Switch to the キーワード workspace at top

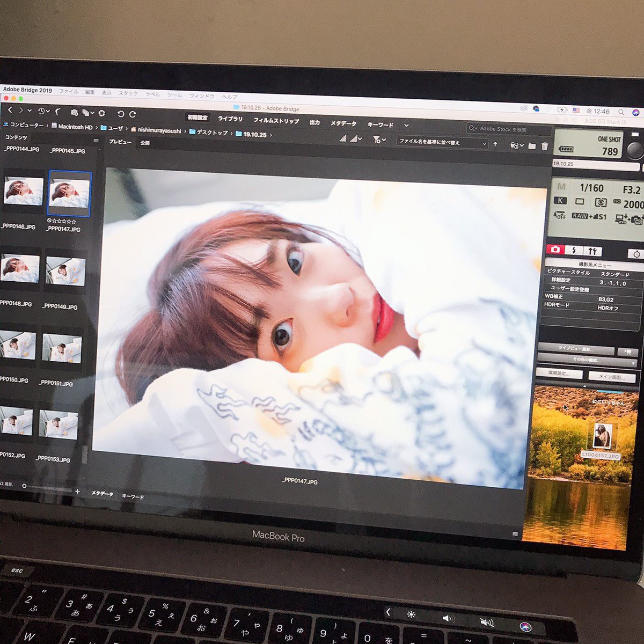click(x=380, y=125)
